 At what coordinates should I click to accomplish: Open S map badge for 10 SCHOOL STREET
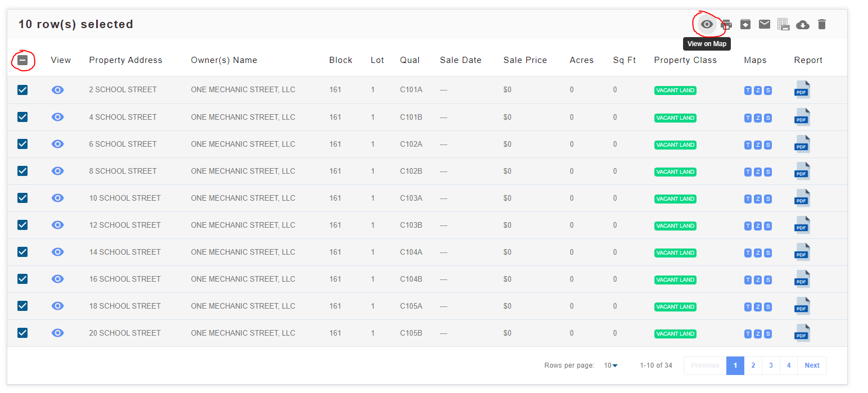(x=768, y=198)
